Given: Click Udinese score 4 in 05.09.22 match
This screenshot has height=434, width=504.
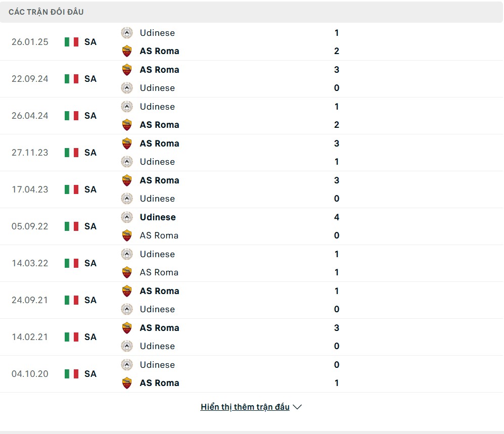Looking at the screenshot, I should [337, 217].
